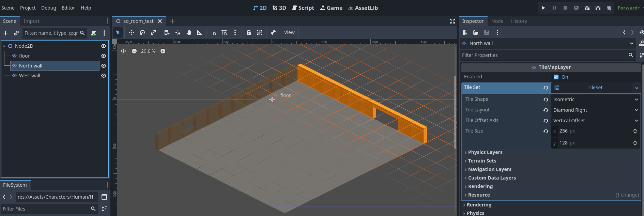Select the Rotate mode tool
The height and width of the screenshot is (216, 644).
[142, 32]
